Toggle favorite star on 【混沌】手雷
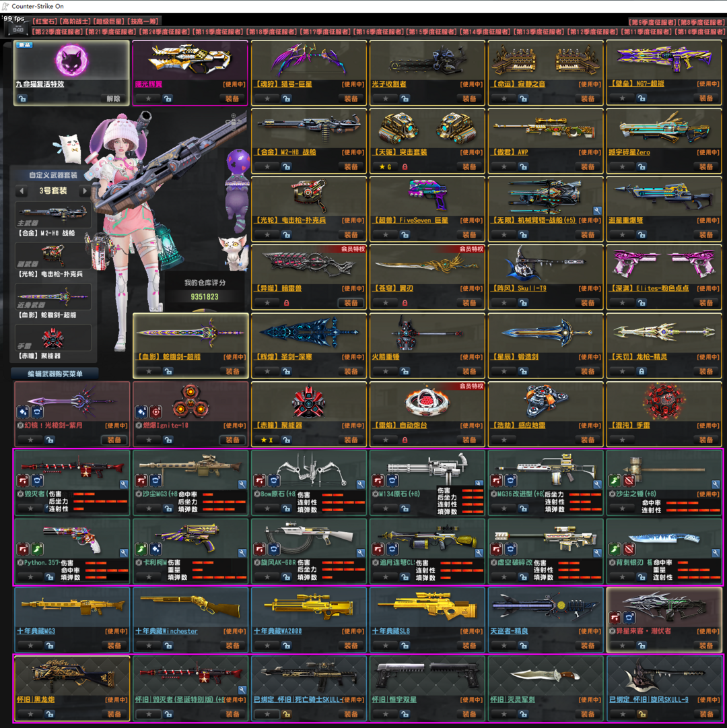This screenshot has height=728, width=727. (x=622, y=440)
